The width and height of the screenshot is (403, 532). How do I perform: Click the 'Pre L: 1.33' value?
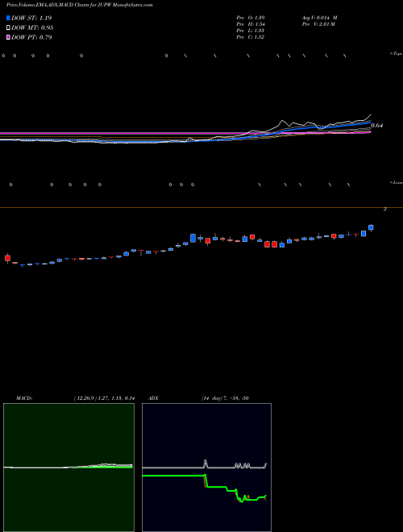pyautogui.click(x=251, y=31)
